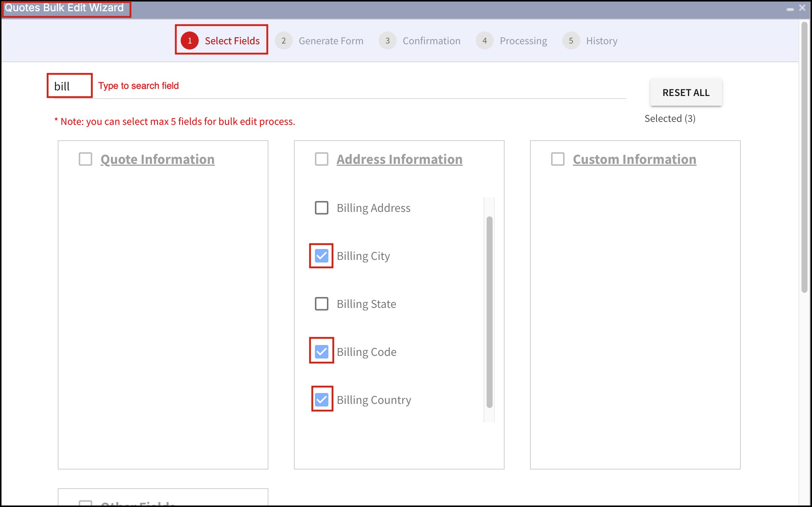The image size is (812, 507).
Task: Uncheck the Billing City checkbox
Action: [x=322, y=256]
